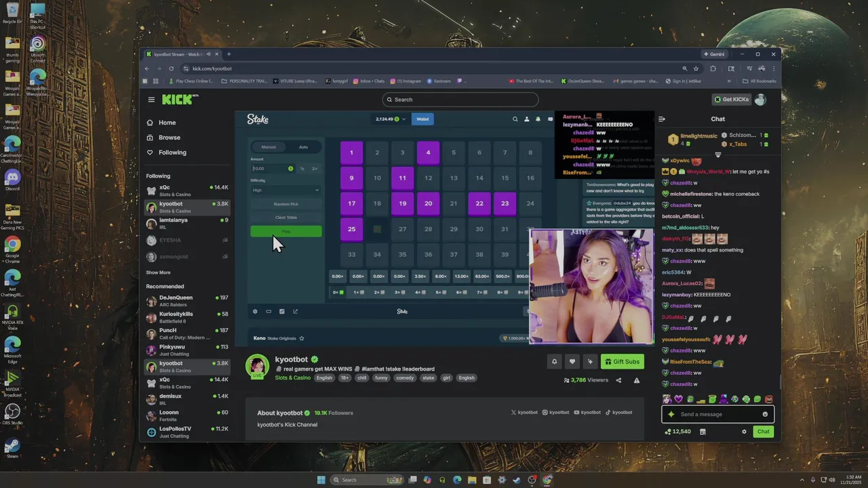This screenshot has height=488, width=868.
Task: Open the Steam desktop shortcut
Action: click(12, 448)
